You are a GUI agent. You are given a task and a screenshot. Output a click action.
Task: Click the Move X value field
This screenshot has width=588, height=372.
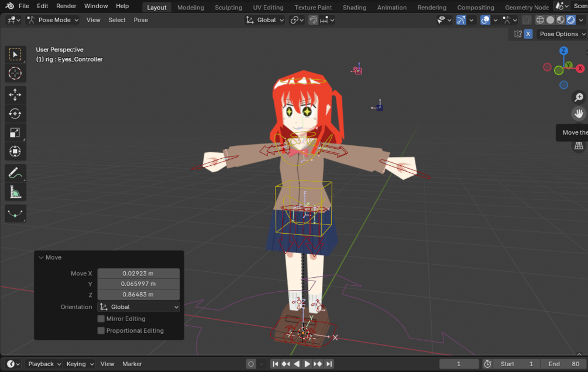coord(139,273)
